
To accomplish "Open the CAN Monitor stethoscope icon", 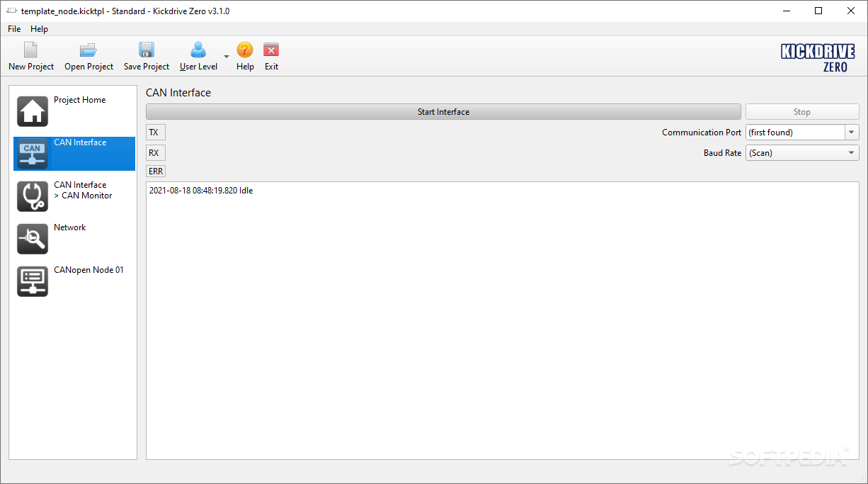I will 33,196.
